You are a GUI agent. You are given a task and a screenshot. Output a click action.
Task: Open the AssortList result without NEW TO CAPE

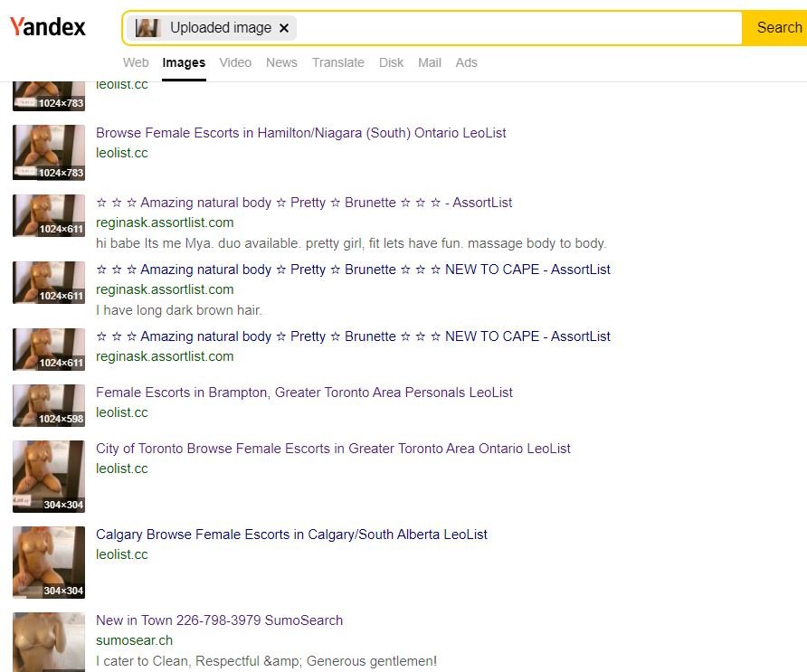tap(304, 203)
